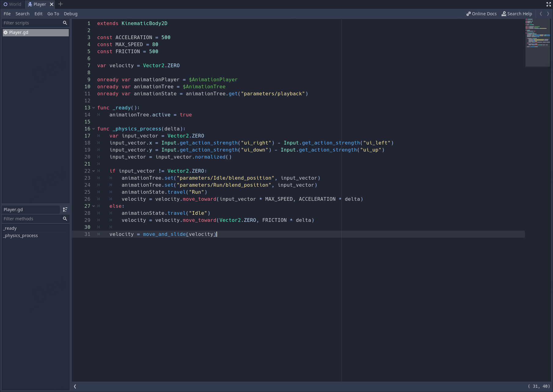Toggle alphabetical sorting of methods
Viewport: 553px width, 392px height.
coord(65,210)
